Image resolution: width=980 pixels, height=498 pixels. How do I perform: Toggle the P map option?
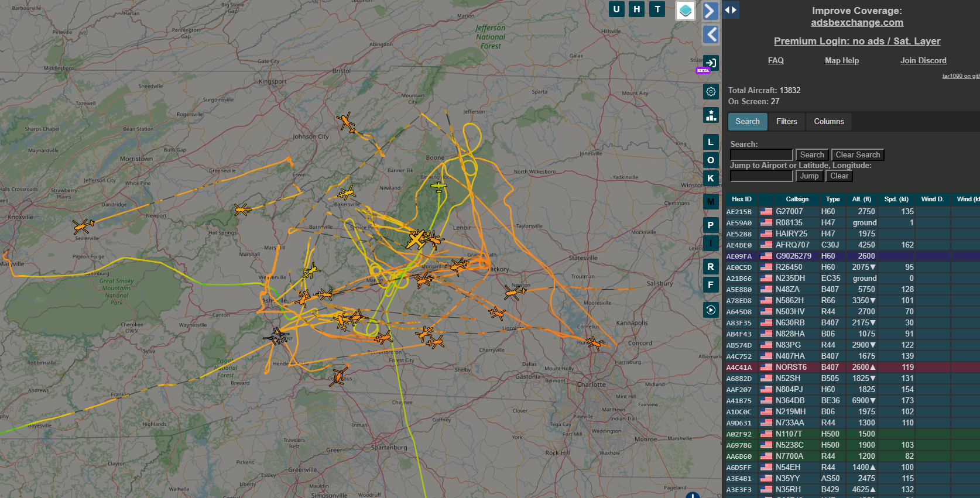[711, 225]
